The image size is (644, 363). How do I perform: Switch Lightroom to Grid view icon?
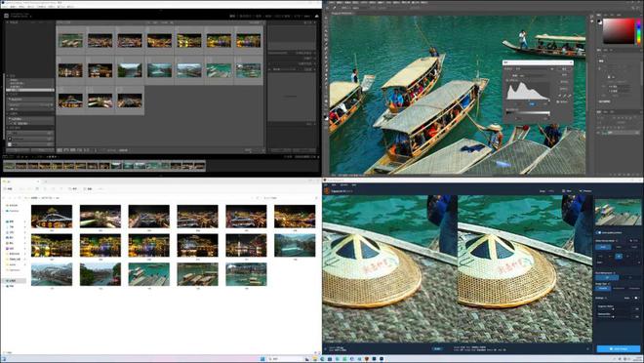pos(60,150)
